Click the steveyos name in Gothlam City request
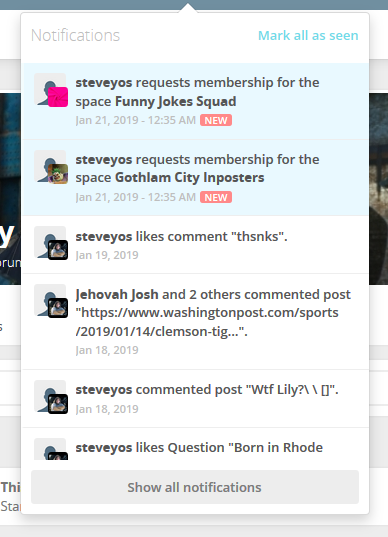Image resolution: width=388 pixels, height=537 pixels. (104, 160)
